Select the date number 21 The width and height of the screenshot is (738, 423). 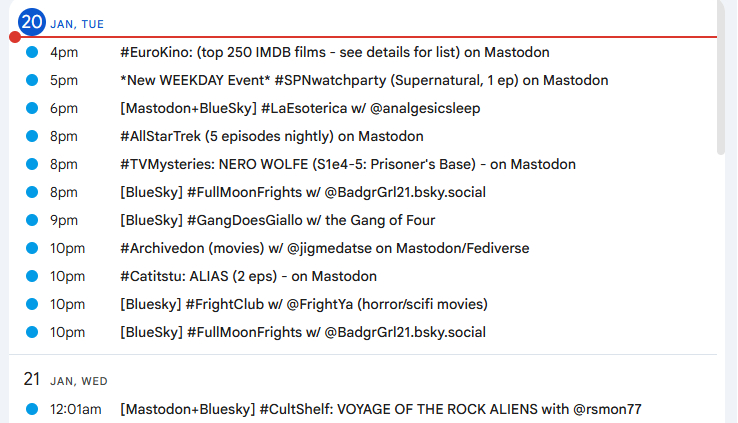(x=32, y=379)
